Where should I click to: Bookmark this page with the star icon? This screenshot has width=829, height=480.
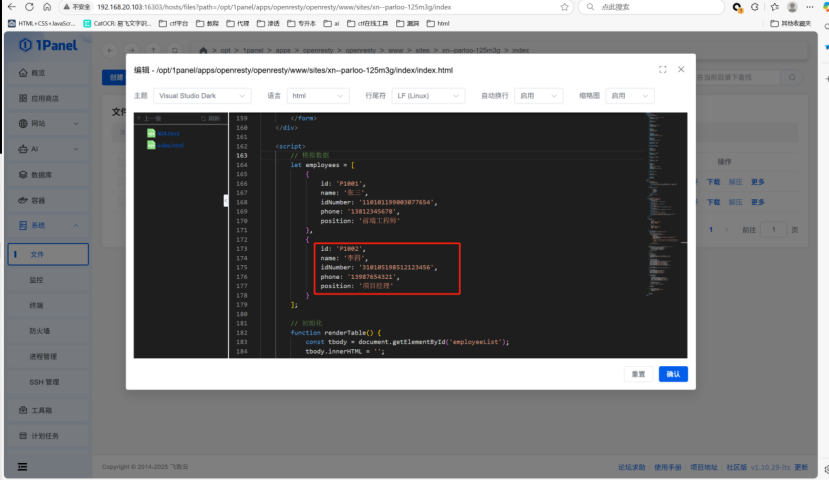pos(565,7)
